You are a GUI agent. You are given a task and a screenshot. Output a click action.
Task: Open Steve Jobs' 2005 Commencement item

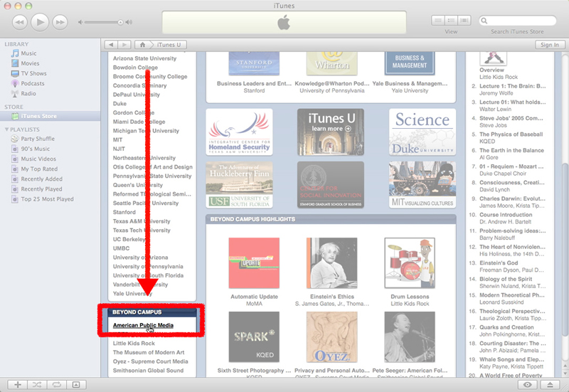(x=511, y=118)
